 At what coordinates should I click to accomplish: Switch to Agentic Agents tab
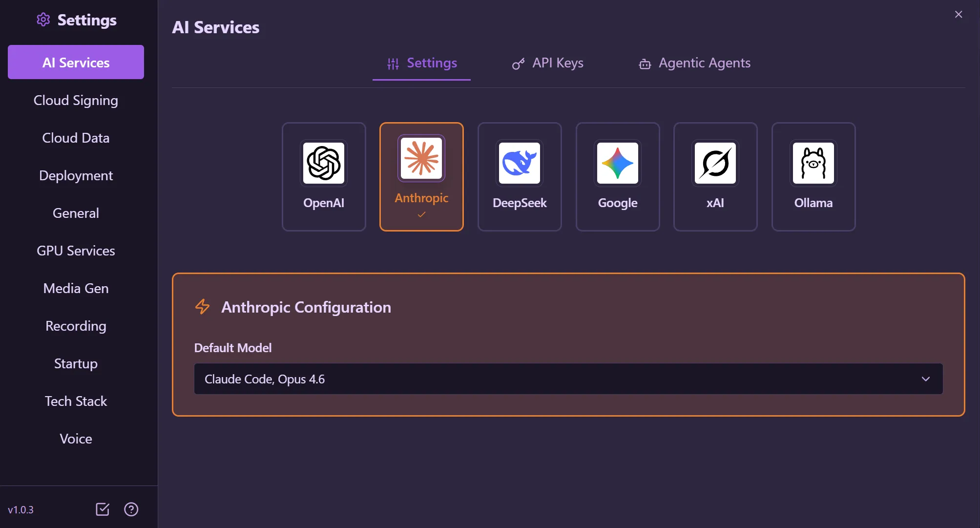694,63
